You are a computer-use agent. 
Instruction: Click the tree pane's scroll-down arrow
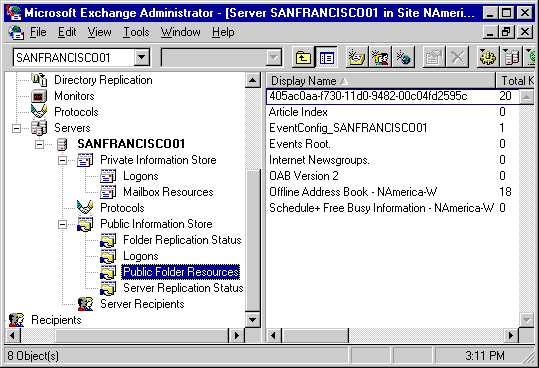(x=253, y=320)
